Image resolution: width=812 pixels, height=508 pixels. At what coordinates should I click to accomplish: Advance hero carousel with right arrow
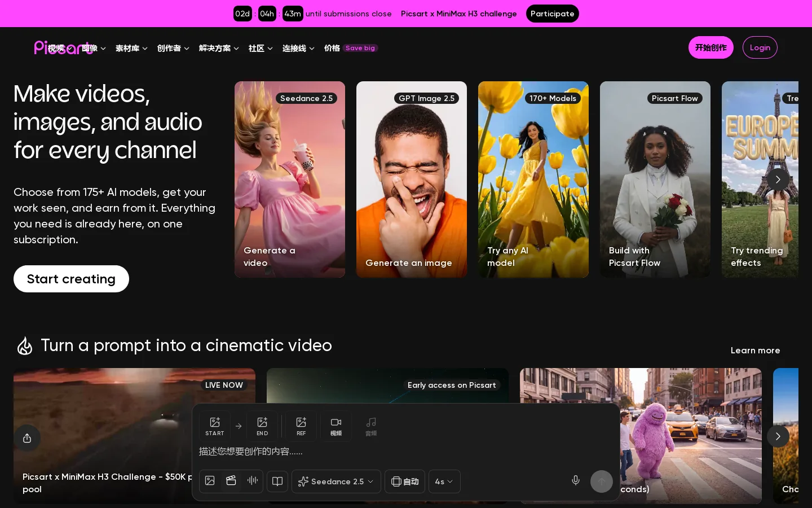pos(778,179)
